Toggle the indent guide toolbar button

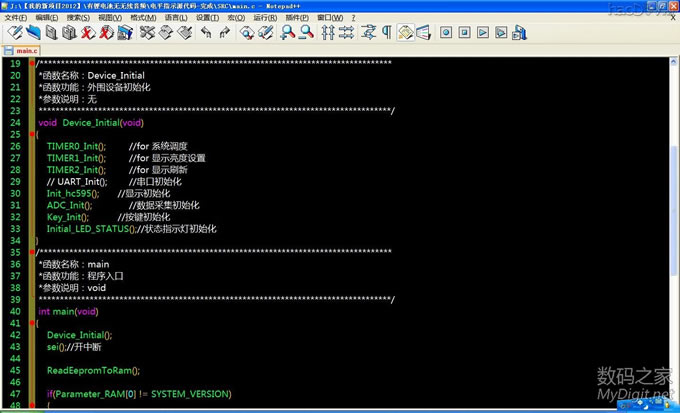(405, 33)
